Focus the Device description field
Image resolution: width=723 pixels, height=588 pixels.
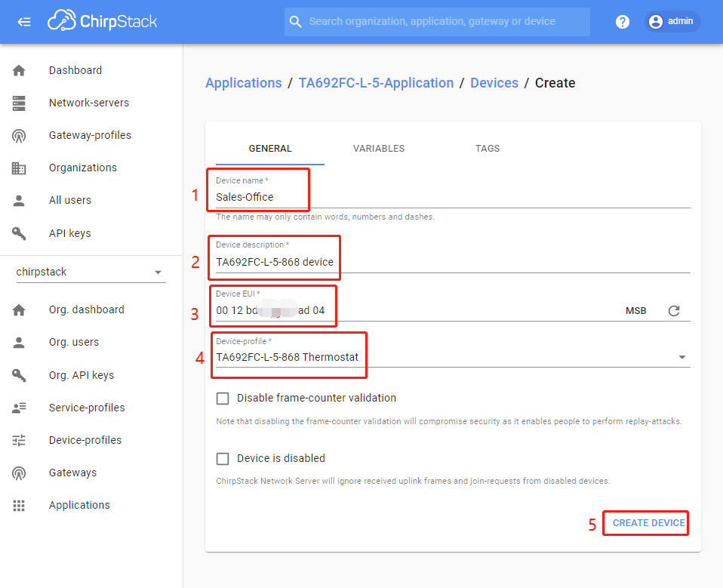pos(453,262)
